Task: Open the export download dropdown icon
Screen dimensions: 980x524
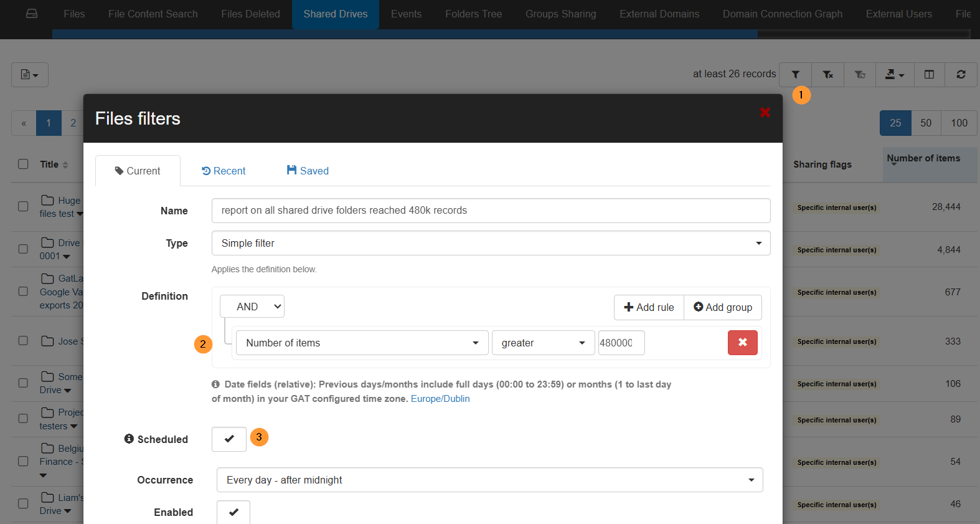Action: tap(895, 74)
